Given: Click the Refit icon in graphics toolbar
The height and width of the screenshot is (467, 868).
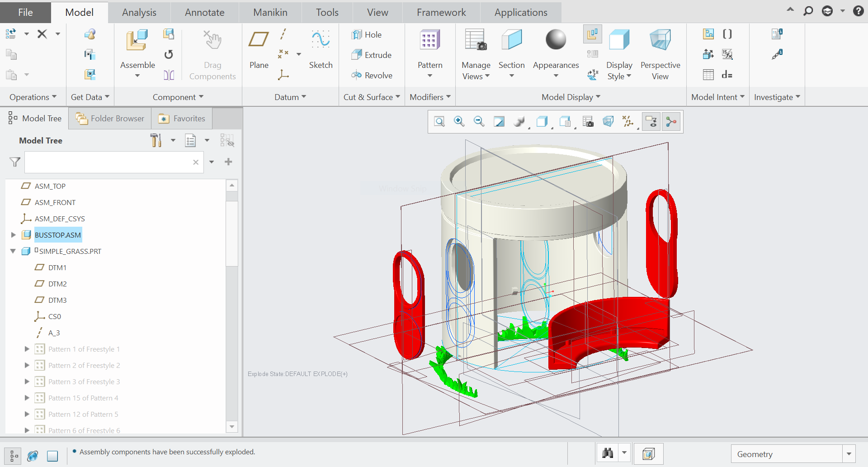Looking at the screenshot, I should (439, 122).
